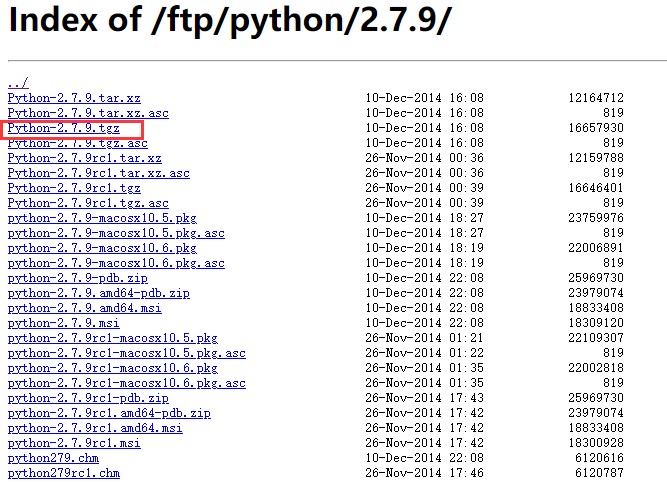Viewport: 667px width, 482px height.
Task: Click timestamp 10-Dec-2014 18:27 in python-2.7.9-macosx10.5.pkg row
Action: [425, 218]
